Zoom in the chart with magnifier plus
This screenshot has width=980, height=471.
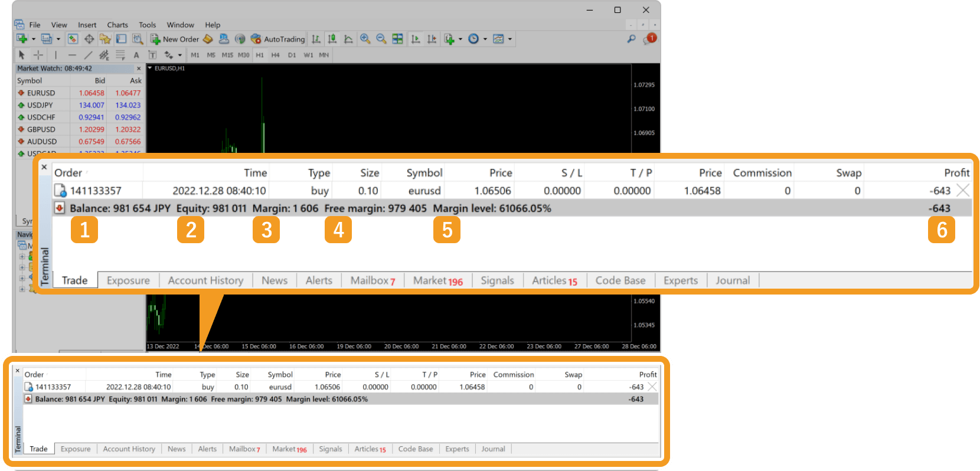(365, 39)
